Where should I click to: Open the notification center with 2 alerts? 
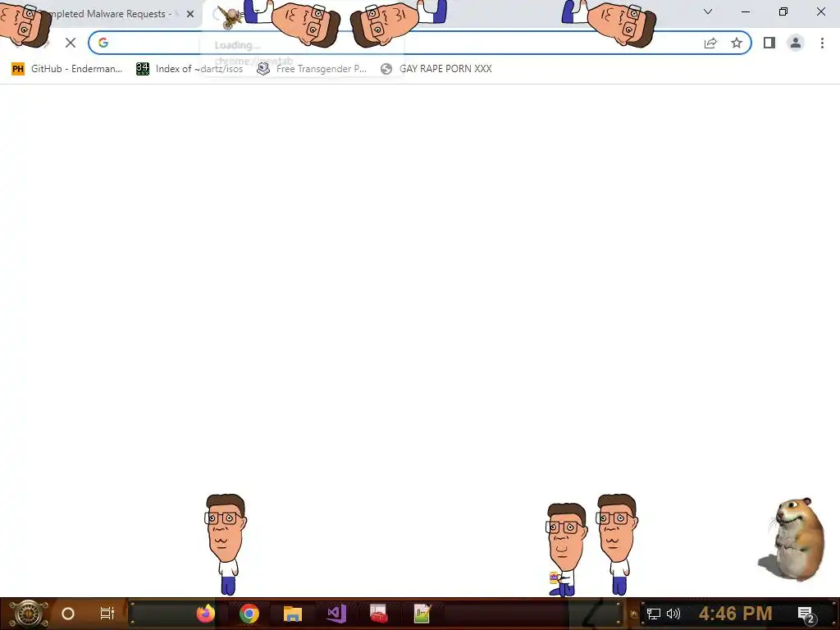point(806,614)
